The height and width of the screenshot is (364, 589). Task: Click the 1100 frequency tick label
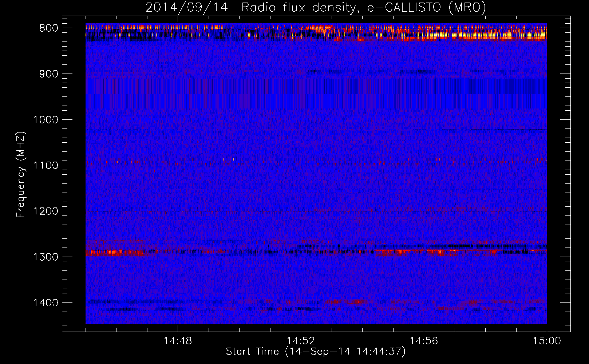(46, 166)
